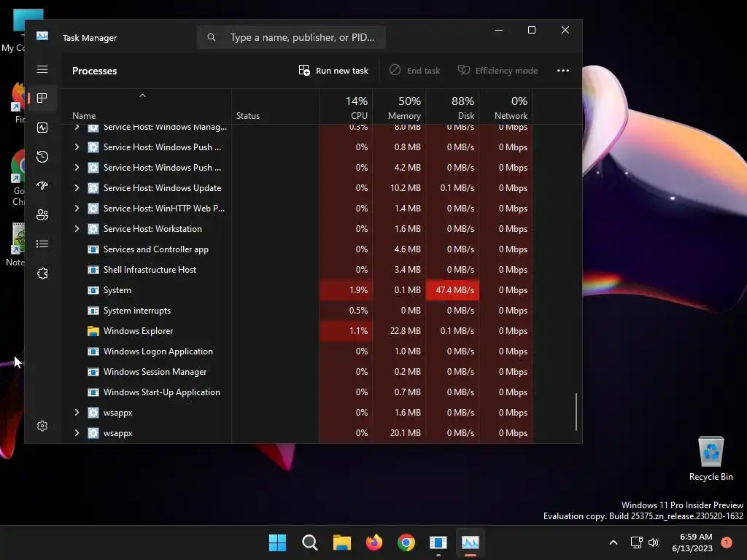Viewport: 747px width, 560px height.
Task: Select the Processes sidebar icon
Action: click(42, 98)
